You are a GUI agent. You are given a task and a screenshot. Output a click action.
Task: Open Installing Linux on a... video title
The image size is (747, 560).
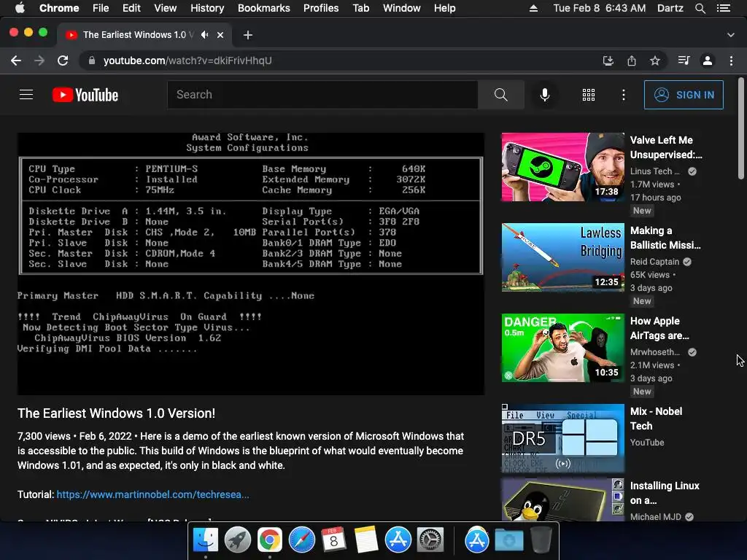coord(665,493)
